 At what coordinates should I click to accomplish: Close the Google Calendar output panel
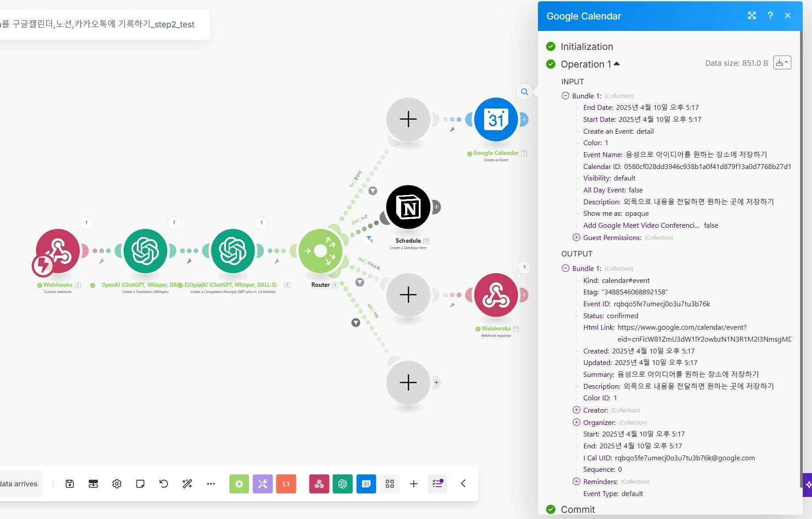788,15
